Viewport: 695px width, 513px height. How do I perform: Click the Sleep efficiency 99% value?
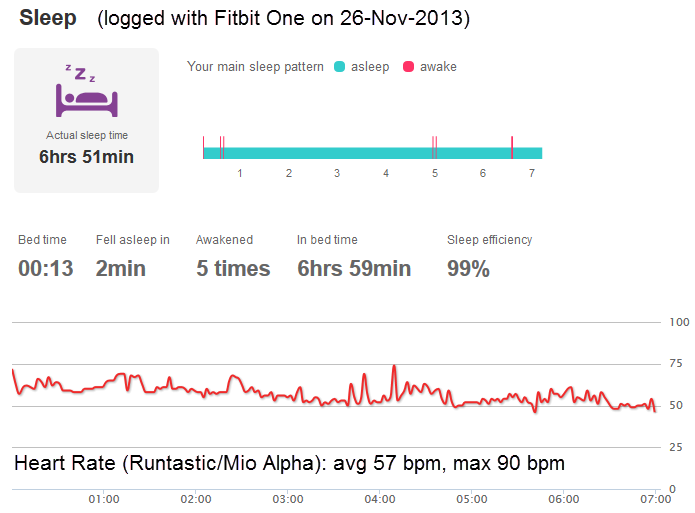click(x=468, y=268)
